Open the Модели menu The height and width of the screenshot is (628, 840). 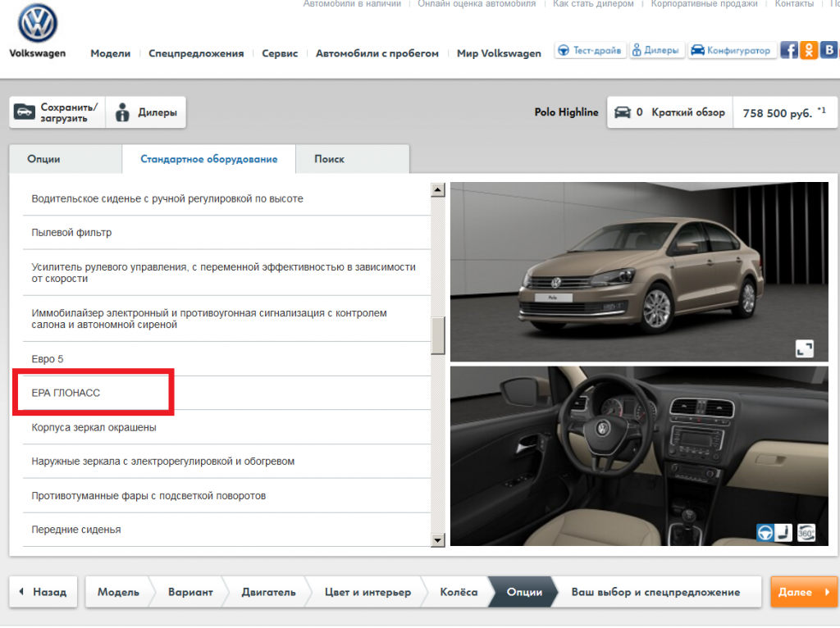111,53
